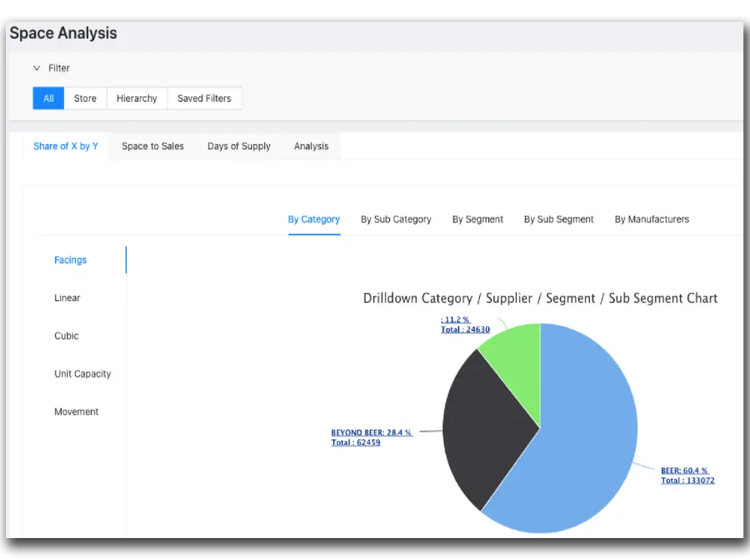
Task: Choose the Hierarchy filter option
Action: (137, 98)
